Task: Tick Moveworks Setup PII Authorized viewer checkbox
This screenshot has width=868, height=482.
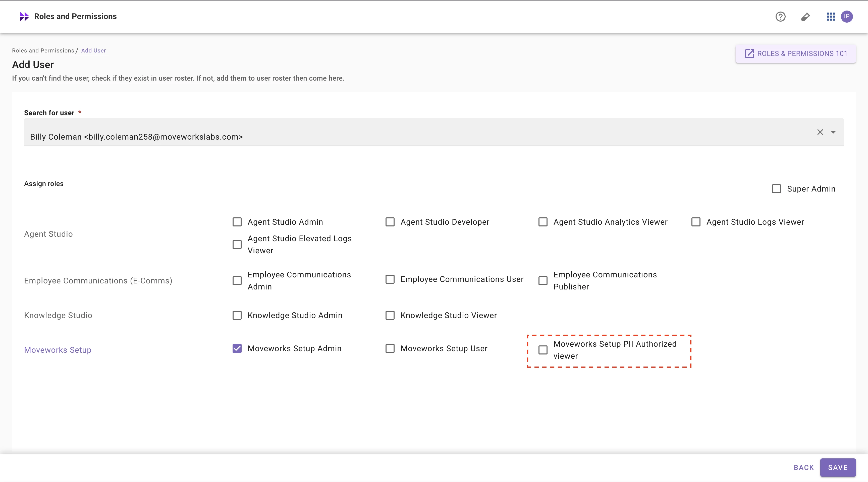Action: (543, 350)
